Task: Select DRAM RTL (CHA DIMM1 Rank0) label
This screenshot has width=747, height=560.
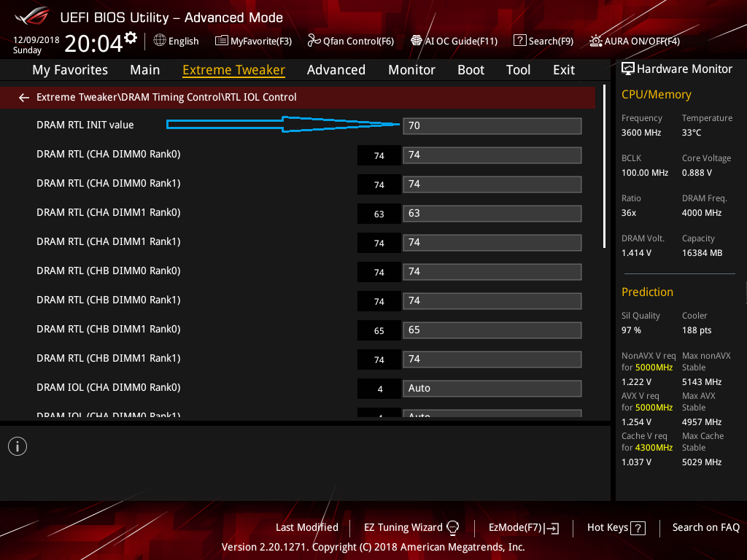Action: click(108, 212)
